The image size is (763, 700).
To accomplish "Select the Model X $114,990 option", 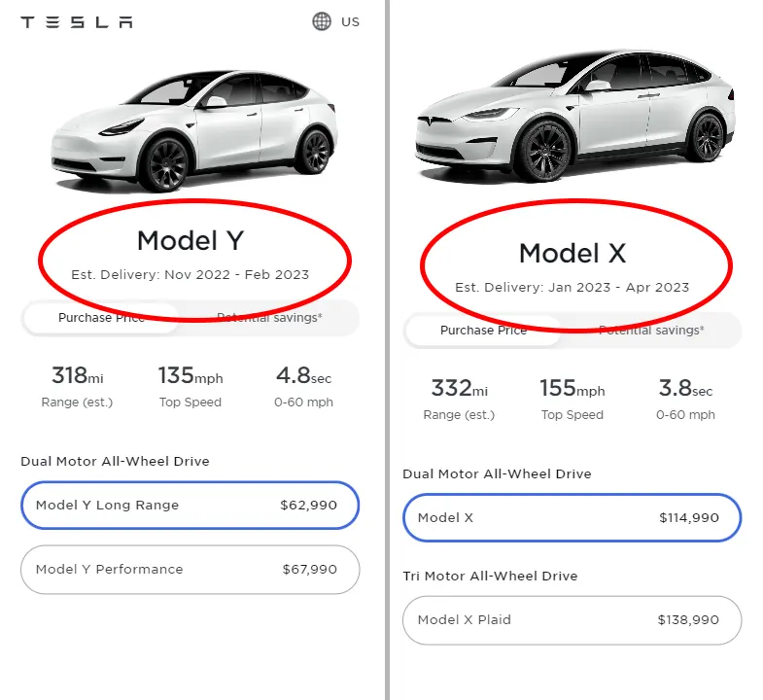I will pos(572,518).
